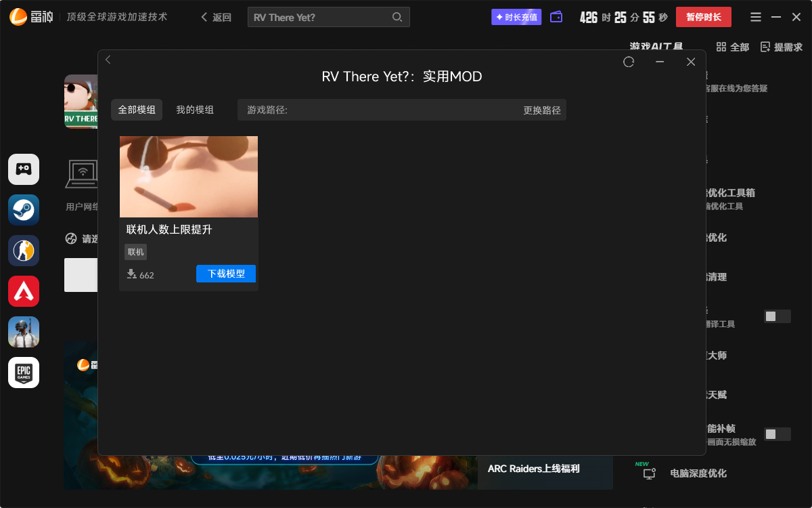Screen dimensions: 812x508
Task: Open PUBG from the left sidebar
Action: 24,332
